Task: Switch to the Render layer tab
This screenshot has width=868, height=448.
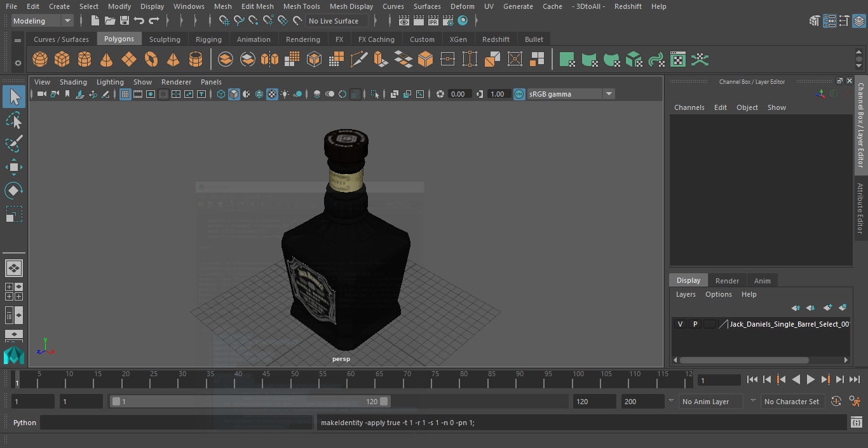Action: [x=727, y=281]
